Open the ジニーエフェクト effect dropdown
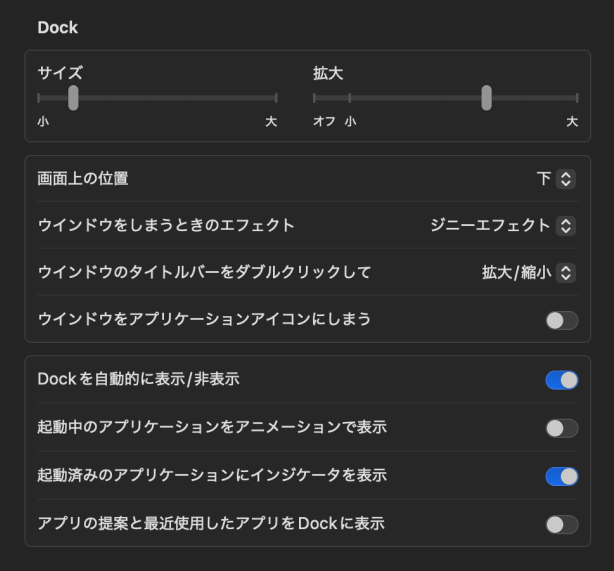The height and width of the screenshot is (571, 614). (503, 226)
